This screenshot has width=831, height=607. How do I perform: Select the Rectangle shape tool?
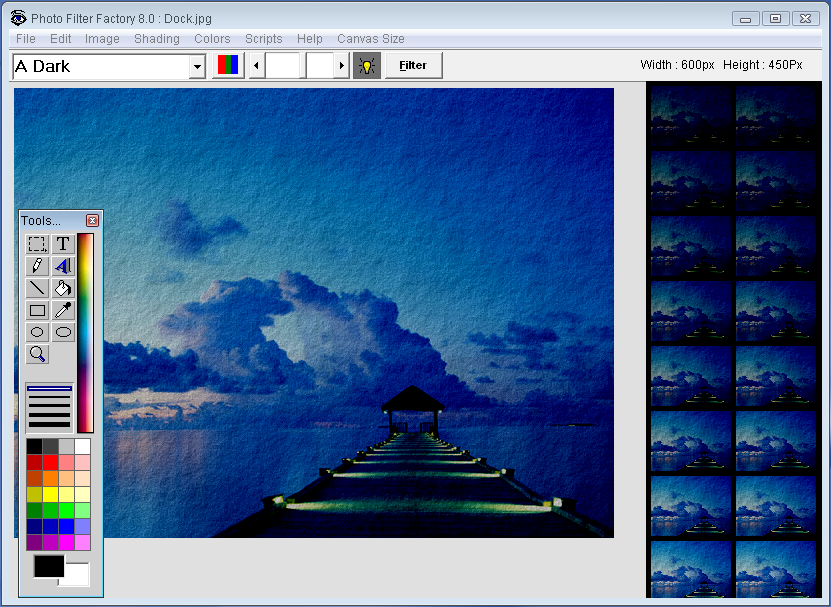[x=37, y=311]
